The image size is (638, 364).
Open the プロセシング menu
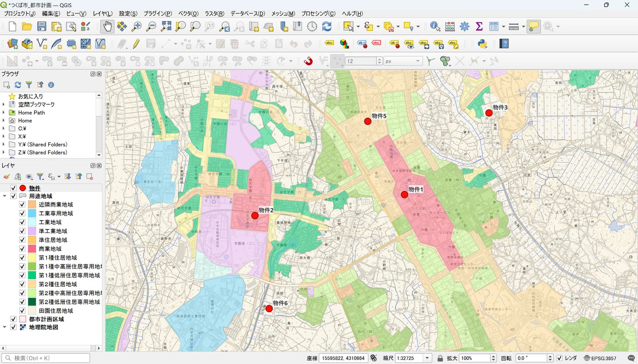click(x=318, y=13)
